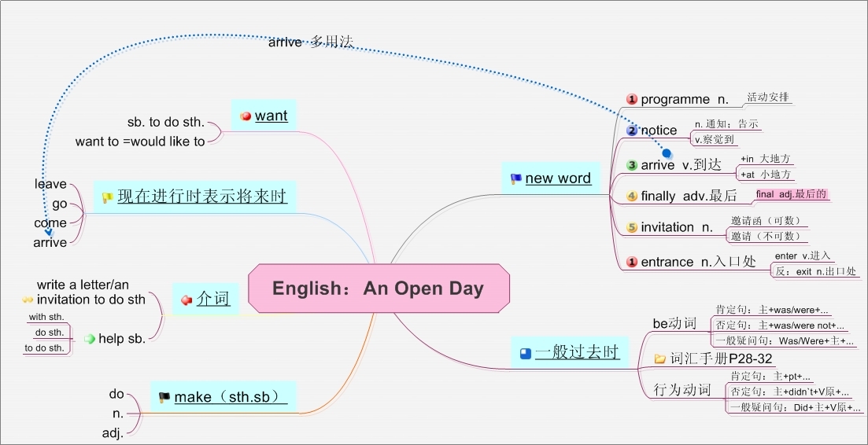868x445 pixels.
Task: Select priority 4 marker beside finally
Action: pyautogui.click(x=631, y=196)
